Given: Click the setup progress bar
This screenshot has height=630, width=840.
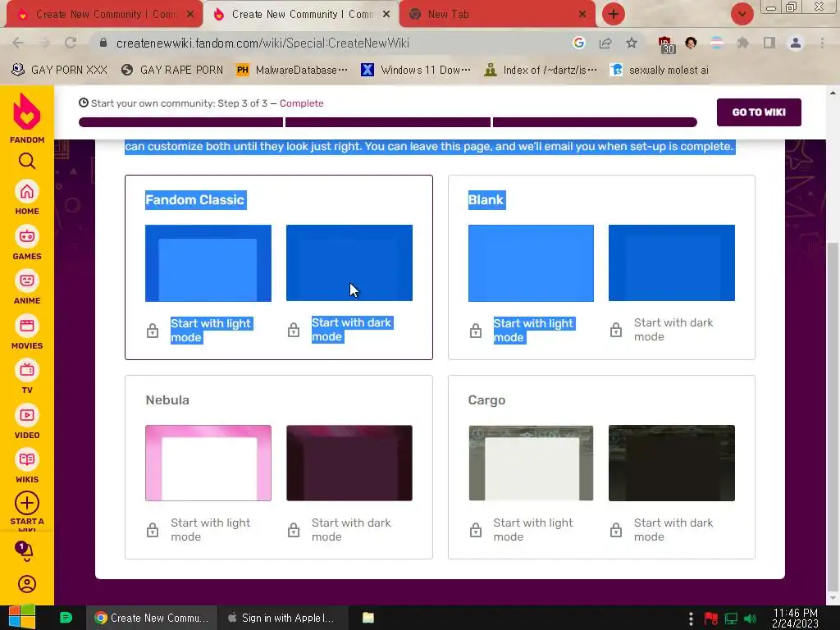Looking at the screenshot, I should pyautogui.click(x=388, y=123).
